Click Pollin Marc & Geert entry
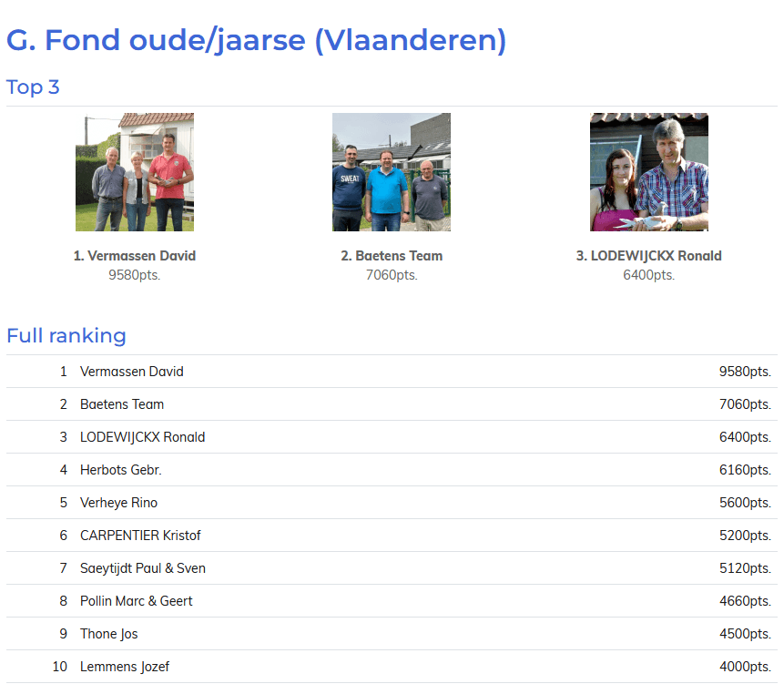This screenshot has height=684, width=784. click(137, 601)
